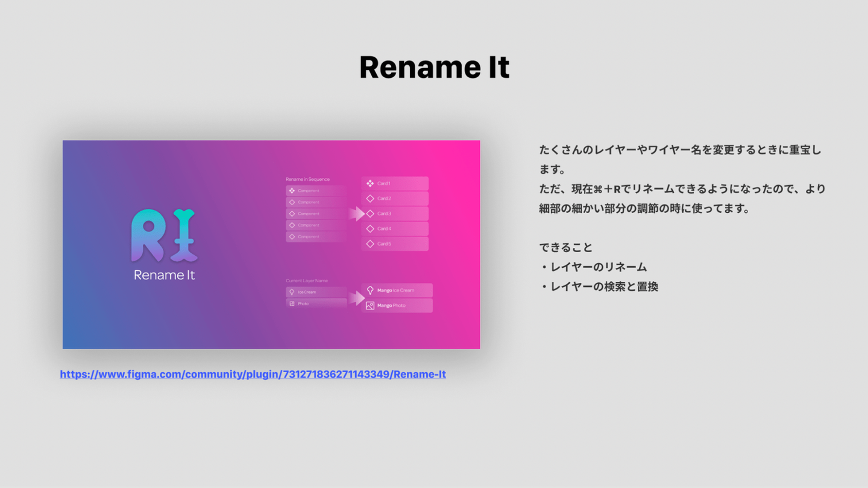Screen dimensions: 868x488
Task: Click the line starting "ただ、現在⌘+R"
Action: click(x=682, y=189)
